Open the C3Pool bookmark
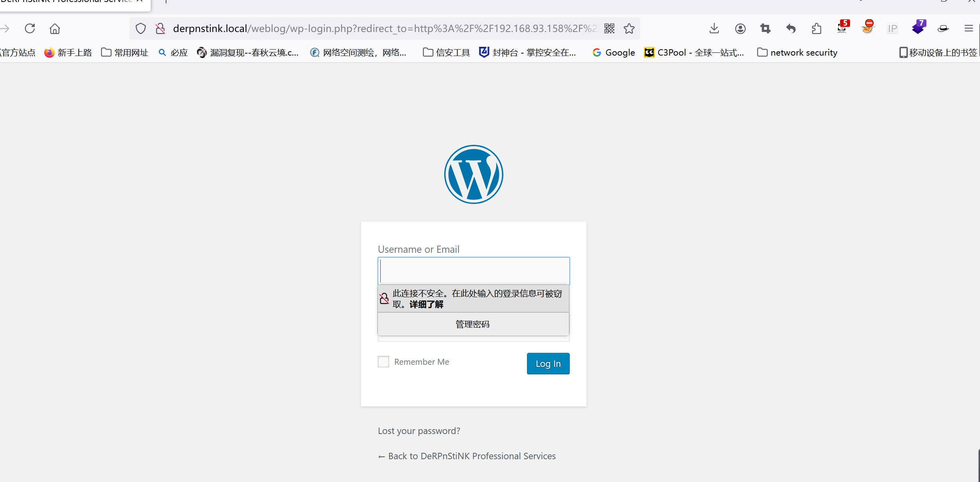 point(694,52)
